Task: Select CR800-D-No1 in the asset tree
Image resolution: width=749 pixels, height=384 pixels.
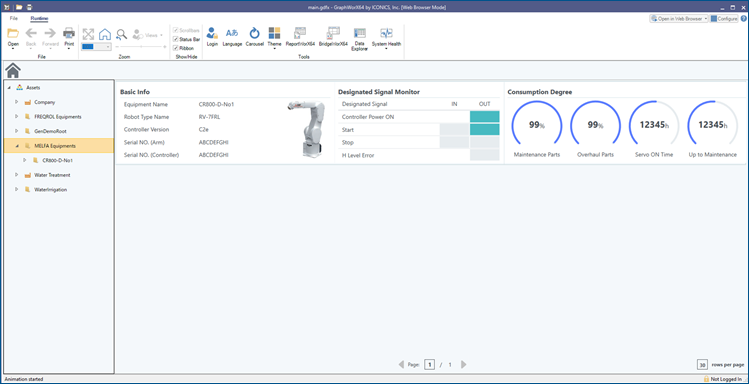Action: pyautogui.click(x=57, y=160)
